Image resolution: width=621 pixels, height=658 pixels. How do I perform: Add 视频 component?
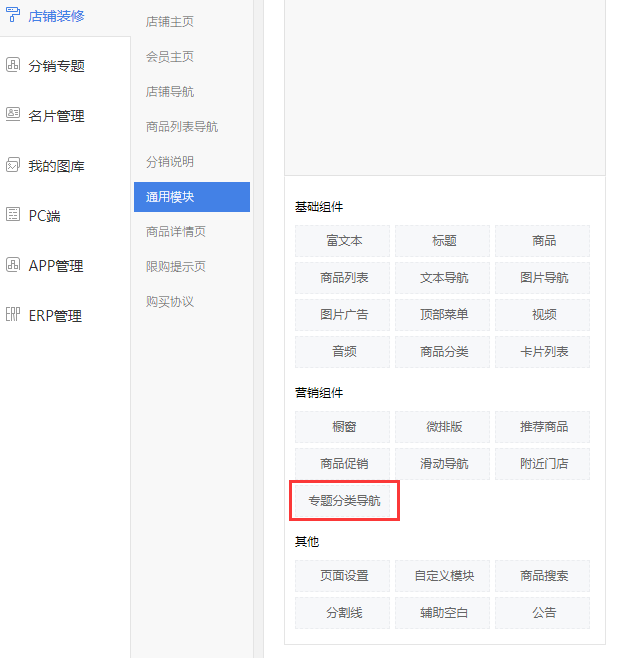[x=542, y=315]
